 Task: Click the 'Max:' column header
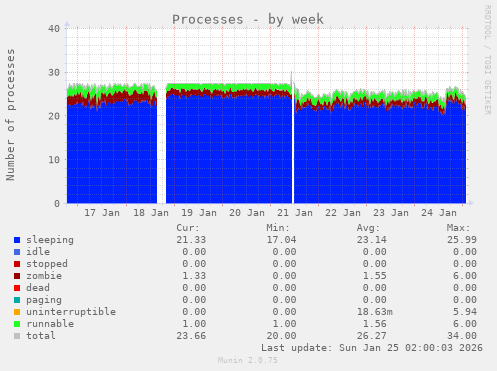[458, 228]
